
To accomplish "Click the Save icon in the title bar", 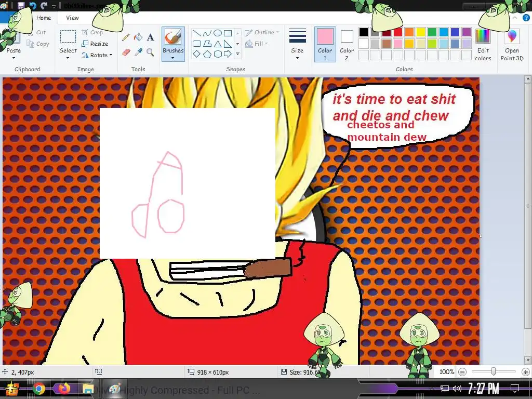I will click(x=21, y=5).
